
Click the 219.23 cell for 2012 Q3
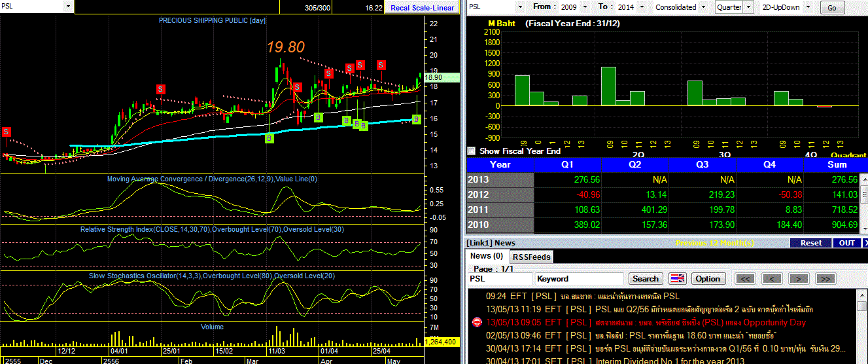[702, 194]
